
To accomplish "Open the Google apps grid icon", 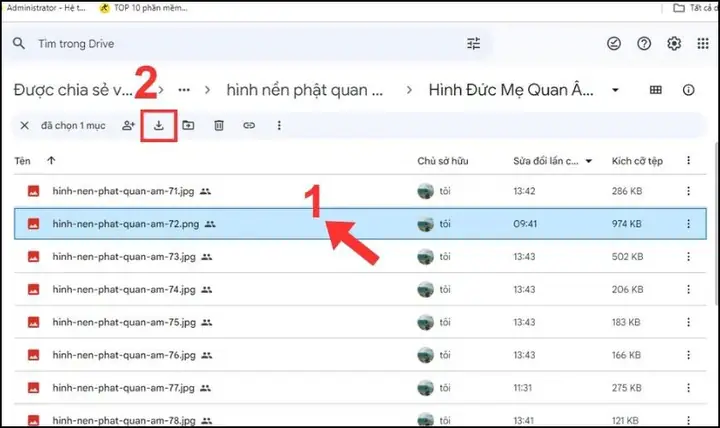I will coord(703,44).
